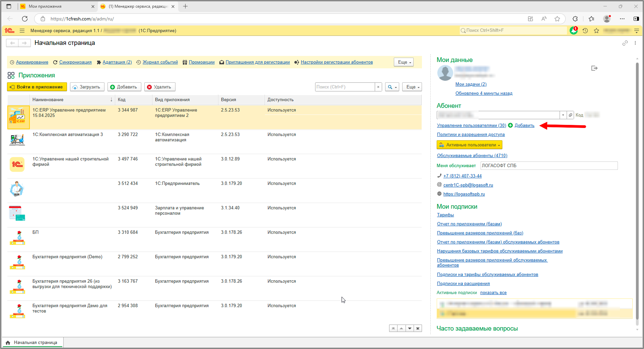Open notifications bell with red badge
Viewport: 644px width, 349px height.
pos(574,30)
